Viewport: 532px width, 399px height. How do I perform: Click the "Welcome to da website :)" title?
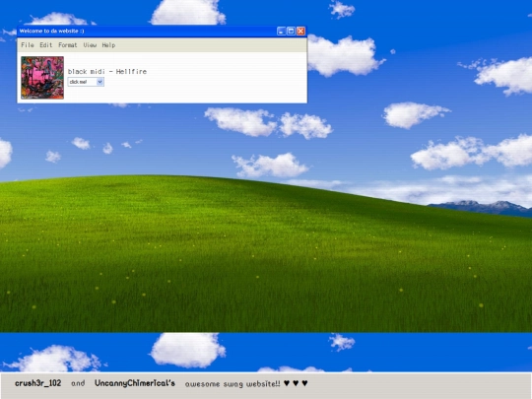[x=51, y=31]
